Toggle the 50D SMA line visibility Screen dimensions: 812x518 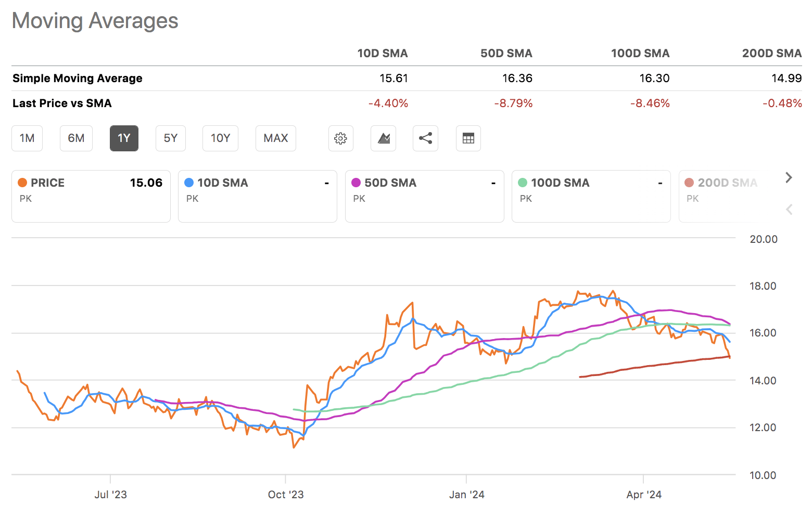(424, 196)
